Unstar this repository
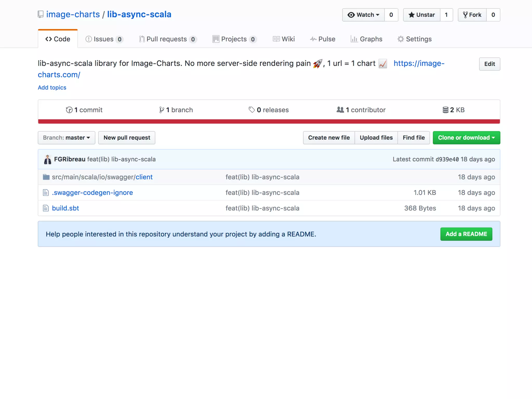The image size is (532, 399). click(422, 15)
